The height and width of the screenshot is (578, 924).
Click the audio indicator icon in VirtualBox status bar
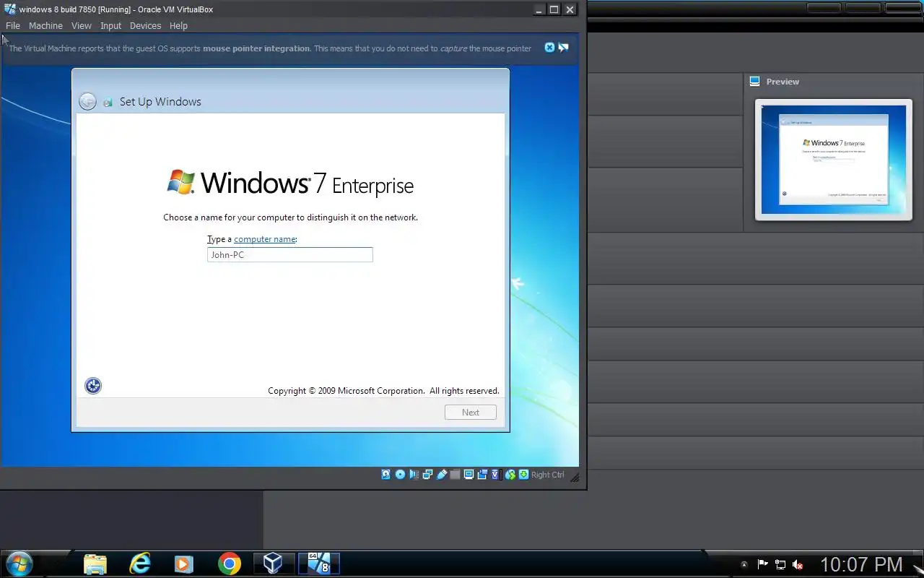[414, 475]
